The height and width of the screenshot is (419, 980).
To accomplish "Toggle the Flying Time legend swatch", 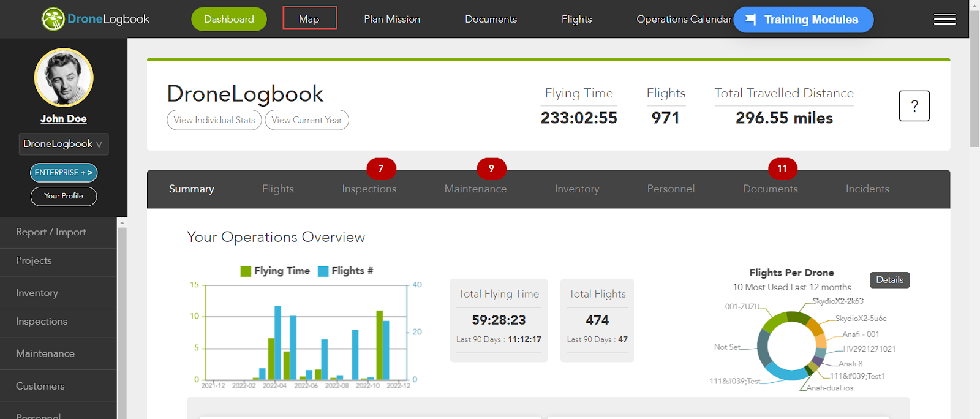I will coord(246,271).
